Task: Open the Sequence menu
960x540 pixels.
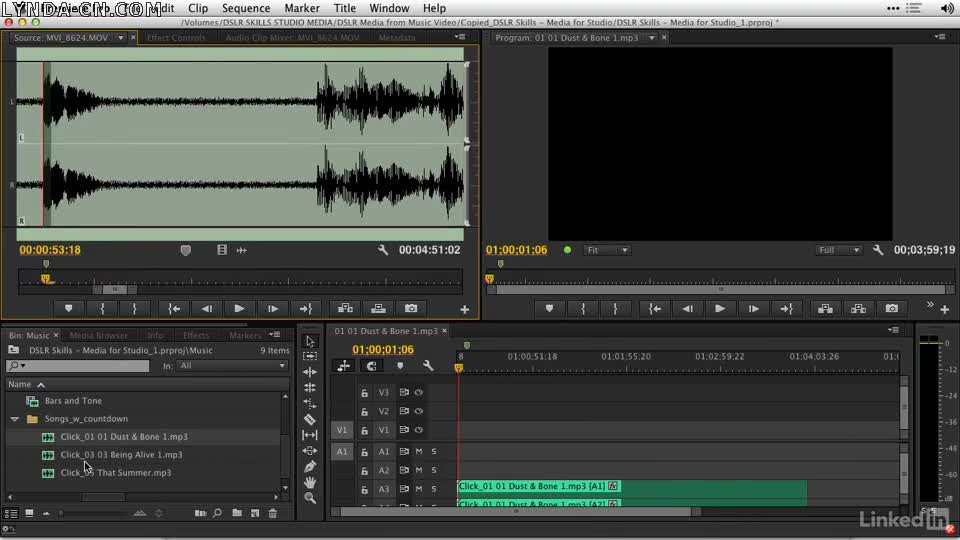Action: coord(246,8)
